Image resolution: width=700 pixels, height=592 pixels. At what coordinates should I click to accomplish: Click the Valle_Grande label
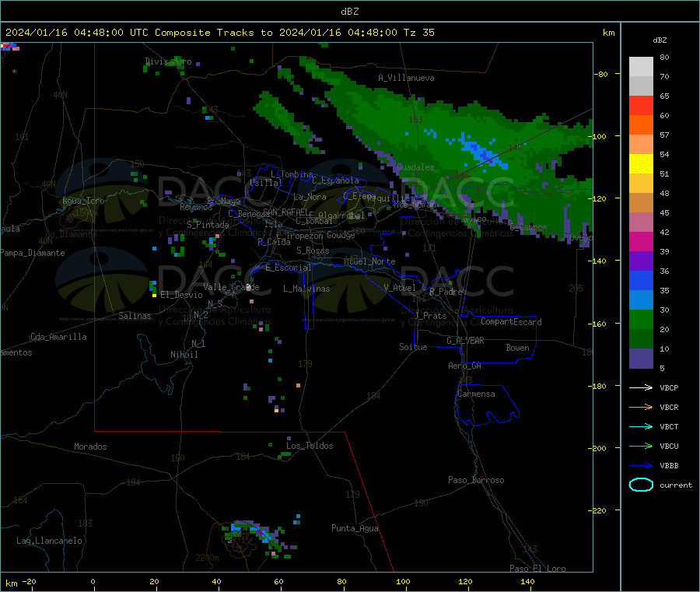coord(231,287)
